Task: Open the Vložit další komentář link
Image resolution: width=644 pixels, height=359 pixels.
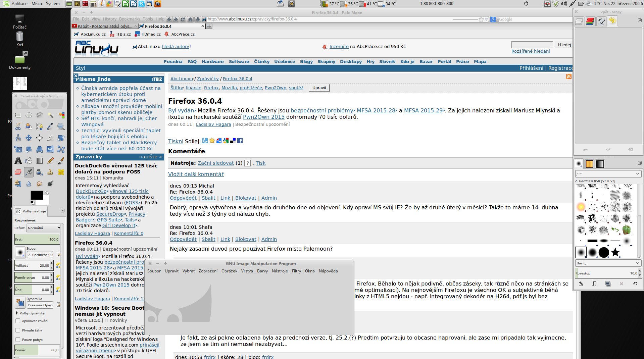Action: 196,174
